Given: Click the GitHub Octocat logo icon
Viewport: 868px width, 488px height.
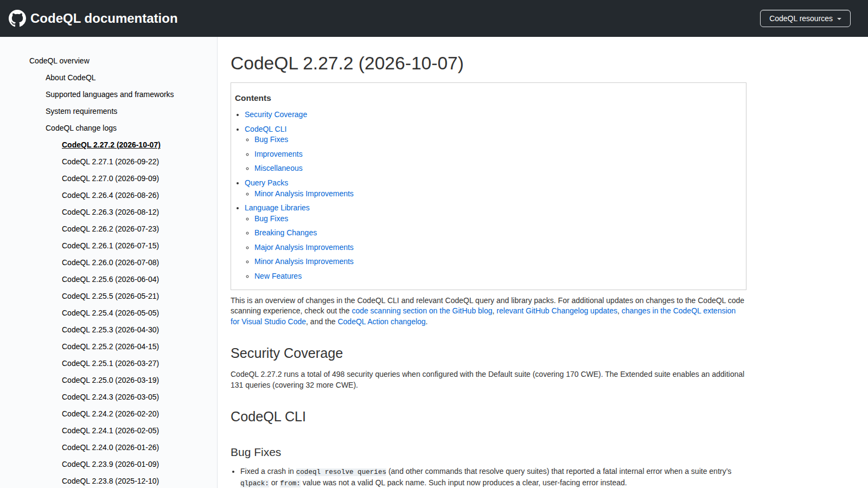Looking at the screenshot, I should tap(17, 18).
